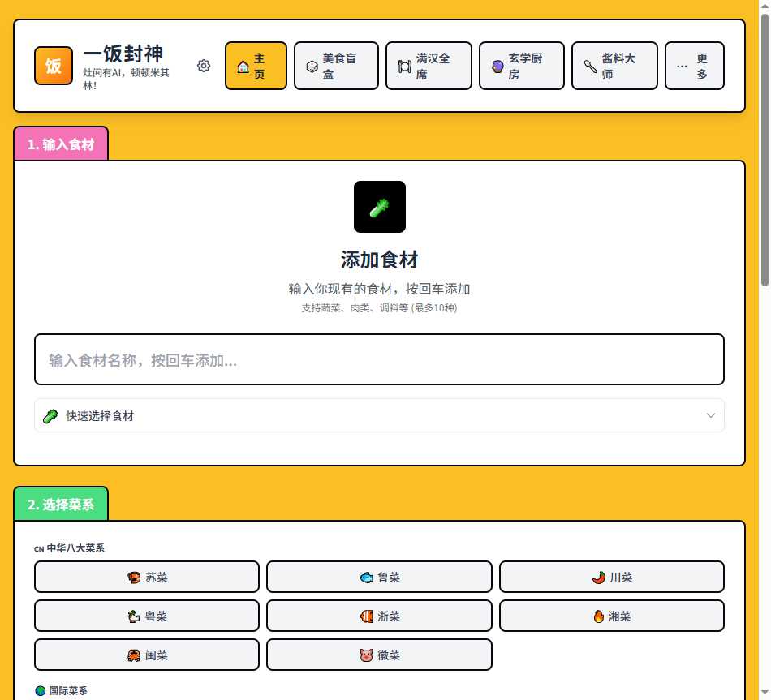Click the chili pepper icon on 川菜
Viewport: 771px width, 700px height.
tap(599, 577)
